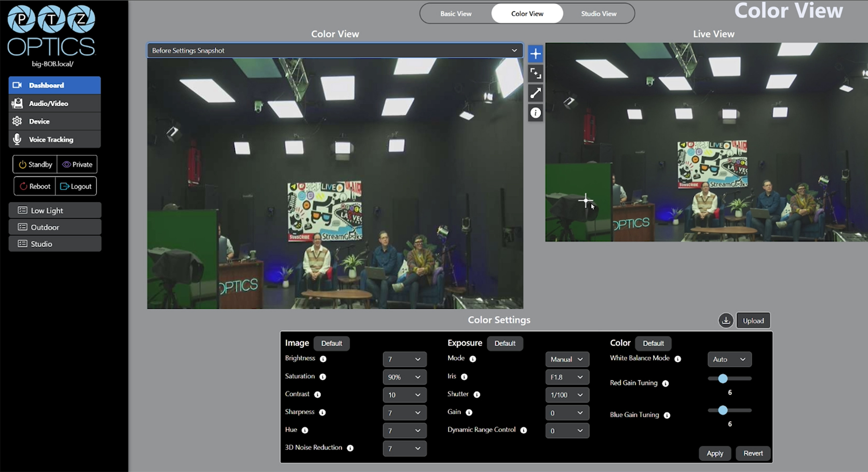This screenshot has height=472, width=868.
Task: Click the Color View snapshot image
Action: (335, 183)
